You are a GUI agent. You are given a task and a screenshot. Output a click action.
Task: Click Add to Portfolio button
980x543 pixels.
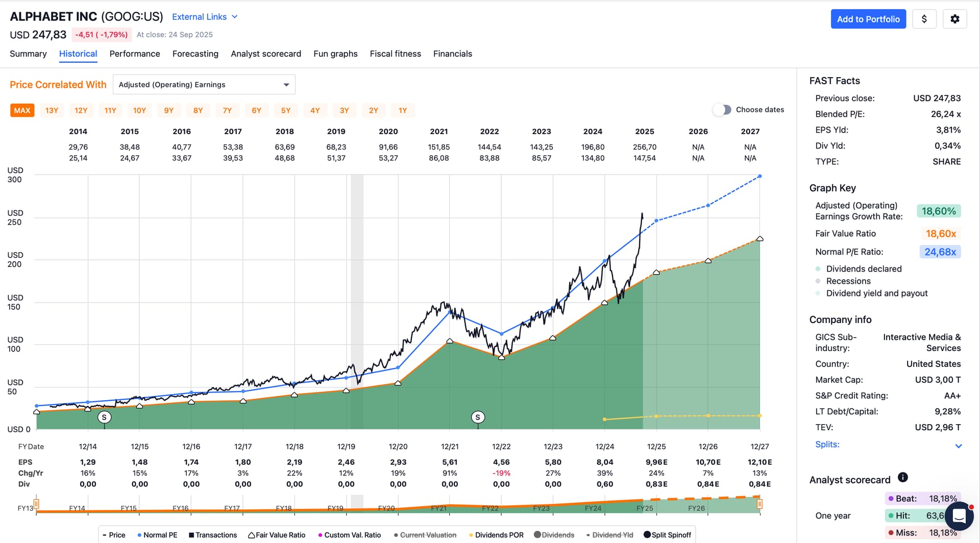coord(868,19)
